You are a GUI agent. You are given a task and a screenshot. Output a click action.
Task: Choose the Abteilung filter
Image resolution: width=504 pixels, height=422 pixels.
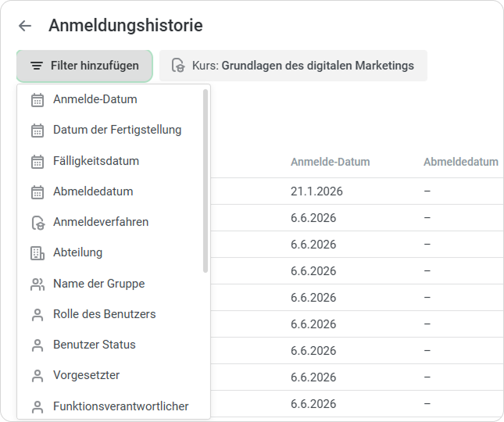[111, 252]
